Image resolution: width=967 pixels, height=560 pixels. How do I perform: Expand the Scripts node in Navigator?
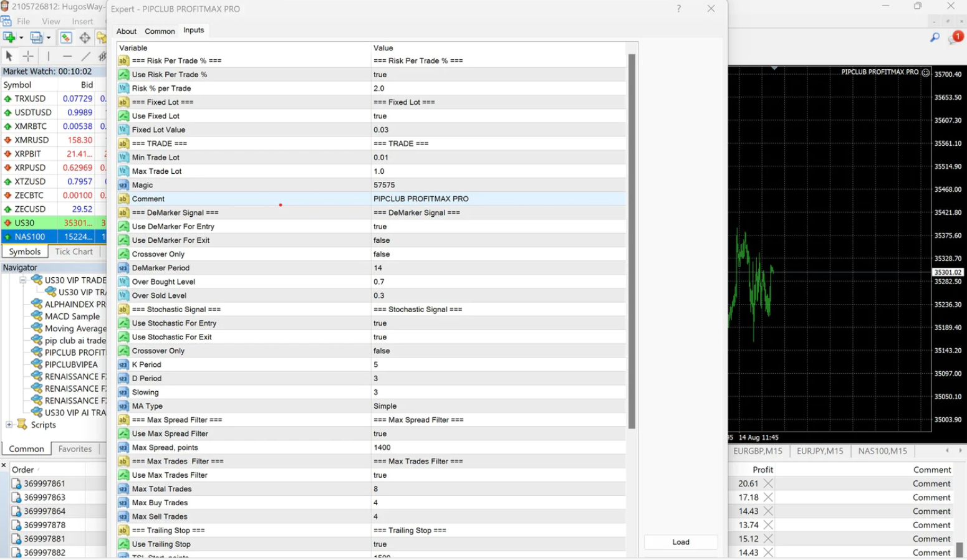(9, 425)
